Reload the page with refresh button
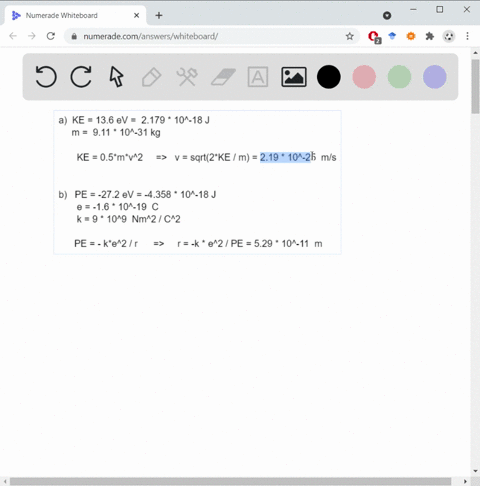 51,36
